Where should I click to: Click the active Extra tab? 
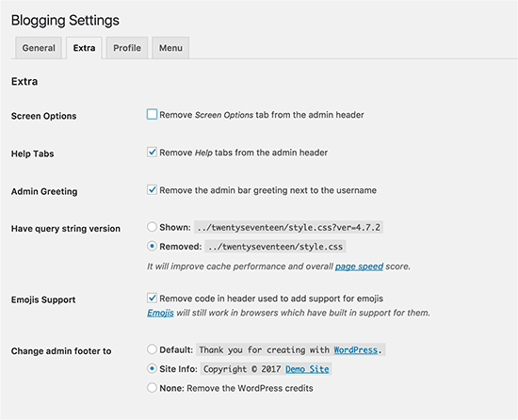click(84, 48)
